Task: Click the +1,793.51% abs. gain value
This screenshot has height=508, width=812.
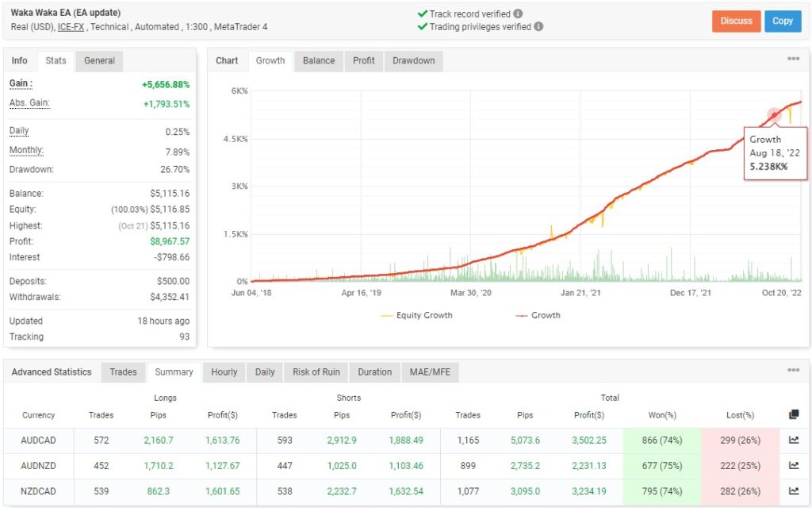Action: tap(167, 104)
